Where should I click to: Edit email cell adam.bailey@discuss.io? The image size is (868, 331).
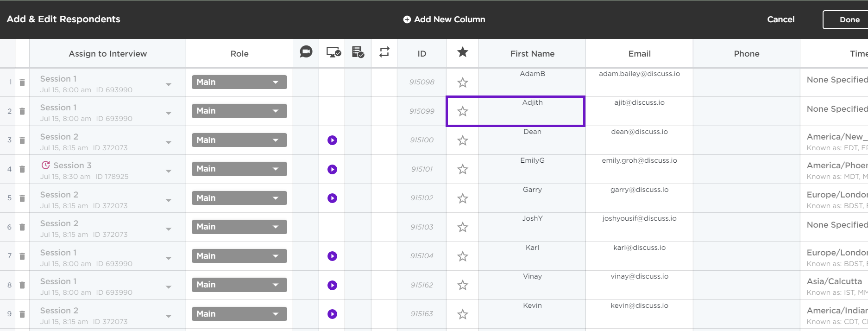pos(639,82)
